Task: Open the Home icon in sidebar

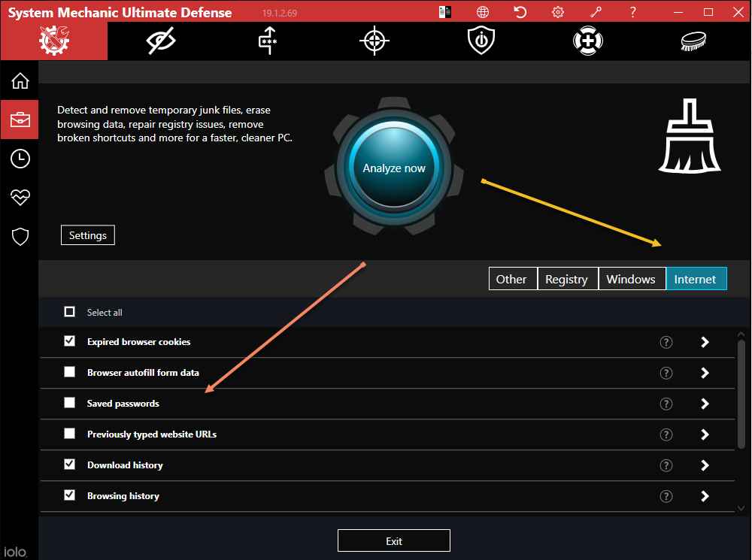Action: [x=20, y=81]
